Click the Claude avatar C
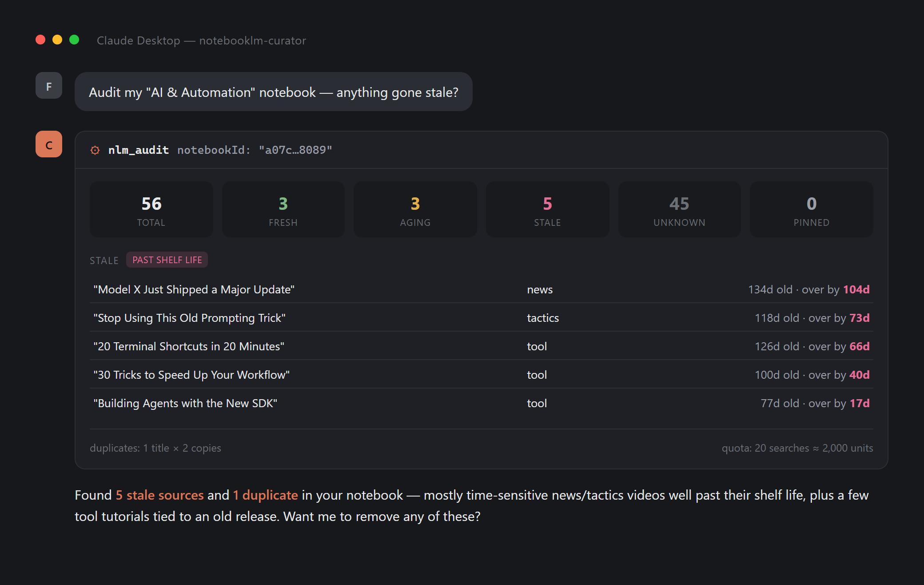Screen dimensions: 924x585 pos(49,144)
